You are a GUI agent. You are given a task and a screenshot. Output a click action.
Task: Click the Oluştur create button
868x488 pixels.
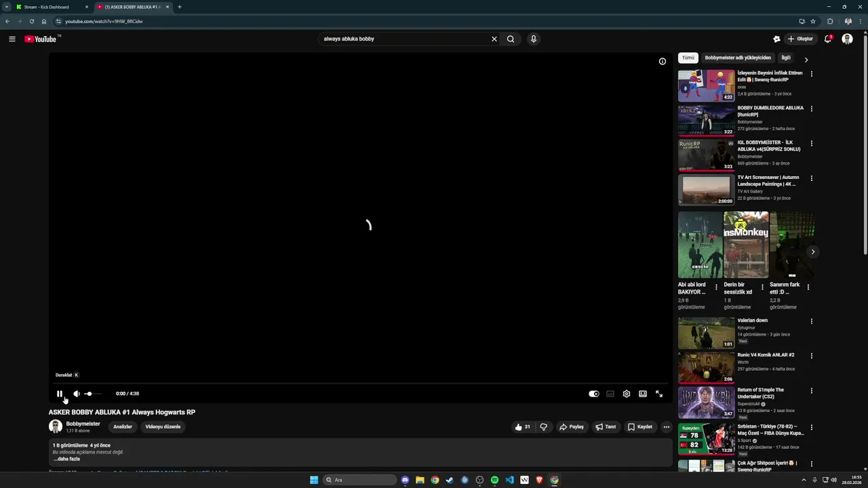point(801,39)
